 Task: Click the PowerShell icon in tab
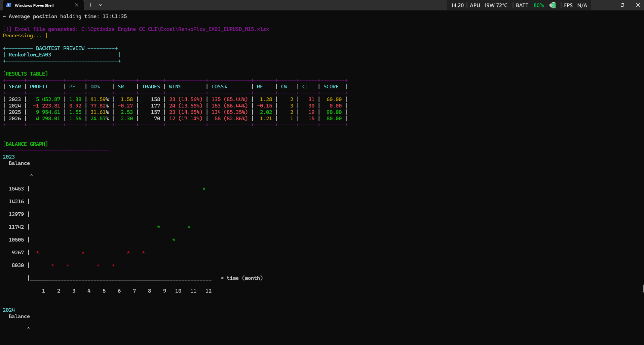[x=9, y=5]
